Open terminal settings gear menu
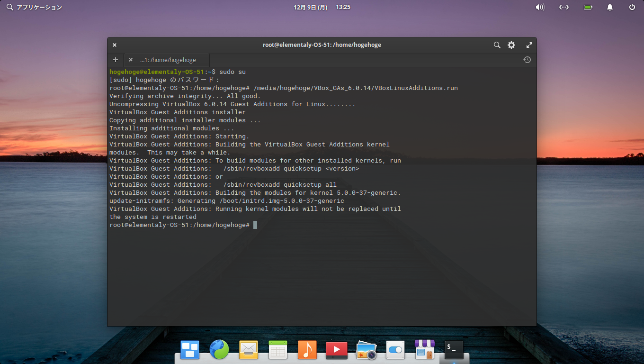The height and width of the screenshot is (364, 644). pyautogui.click(x=511, y=45)
